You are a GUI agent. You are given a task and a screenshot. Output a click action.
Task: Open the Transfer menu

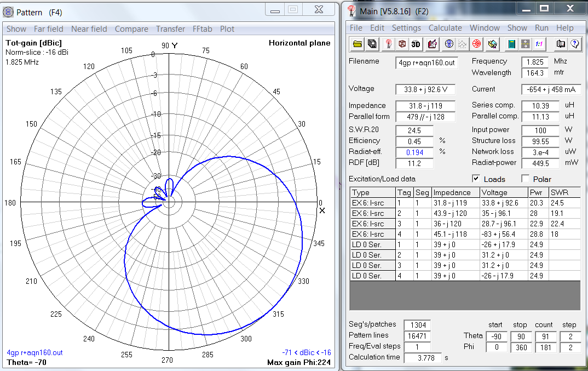pyautogui.click(x=170, y=29)
